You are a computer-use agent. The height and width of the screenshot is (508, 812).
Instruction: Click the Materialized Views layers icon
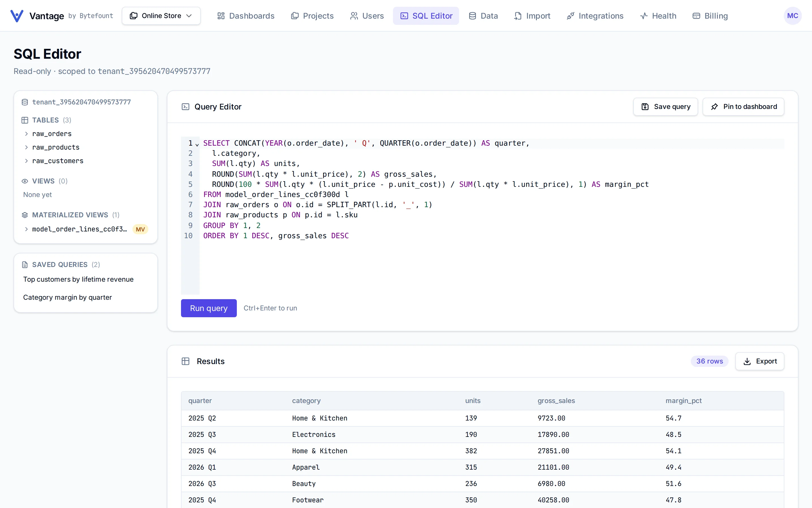tap(25, 215)
